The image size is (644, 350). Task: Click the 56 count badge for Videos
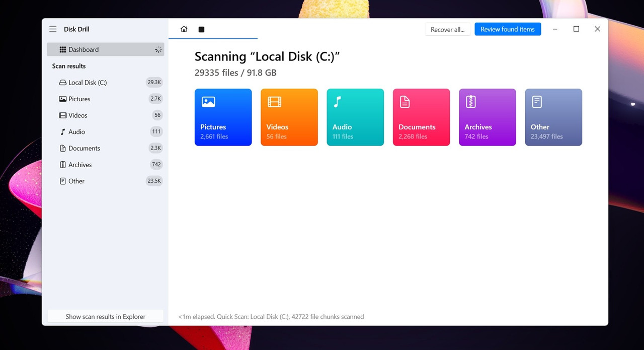[x=157, y=115]
